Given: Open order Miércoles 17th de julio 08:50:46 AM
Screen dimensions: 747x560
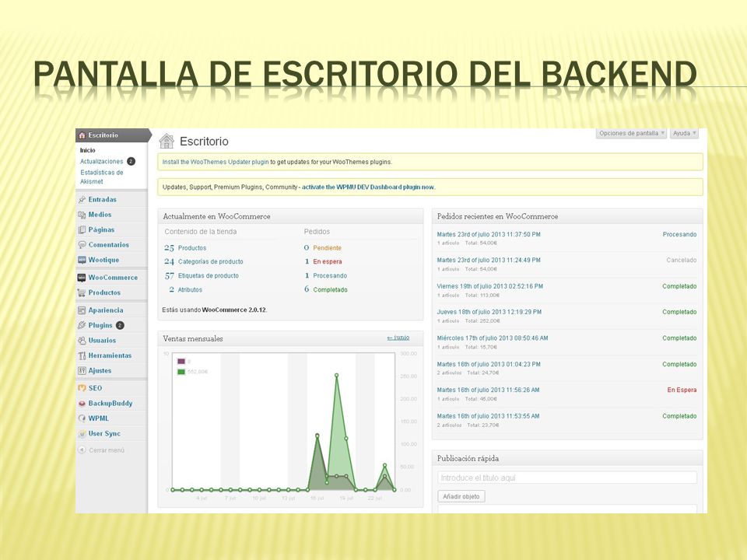Looking at the screenshot, I should click(x=493, y=338).
